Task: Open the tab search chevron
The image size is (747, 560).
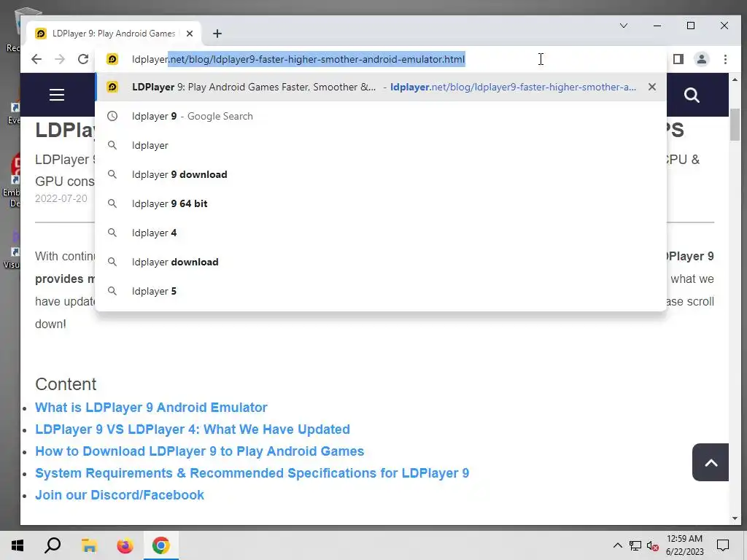Action: tap(623, 26)
